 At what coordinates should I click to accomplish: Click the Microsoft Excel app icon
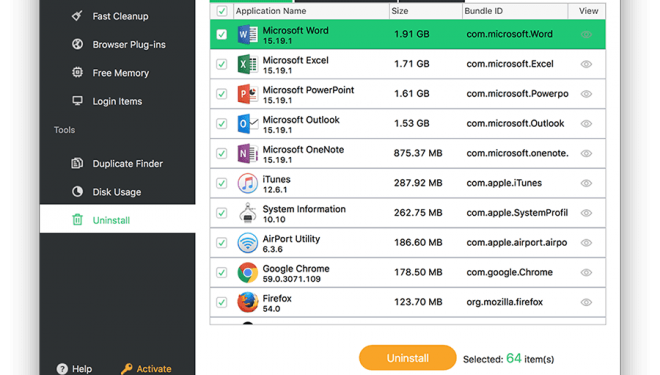coord(248,64)
